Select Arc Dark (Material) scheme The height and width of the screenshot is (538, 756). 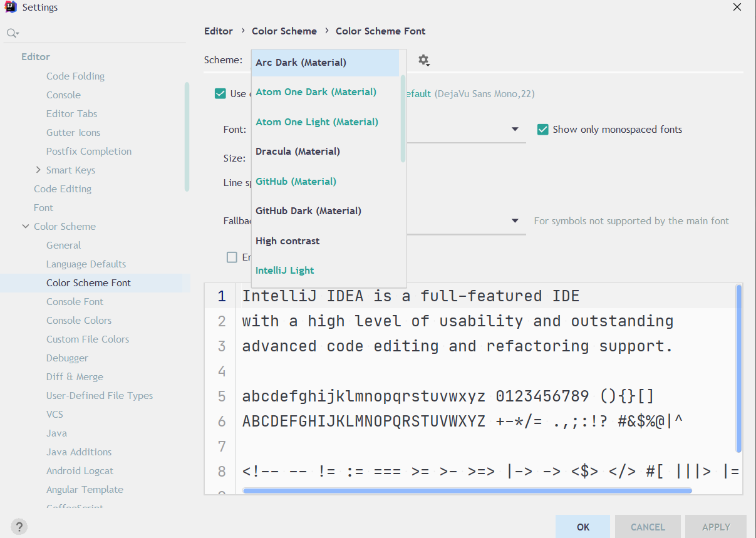point(325,63)
